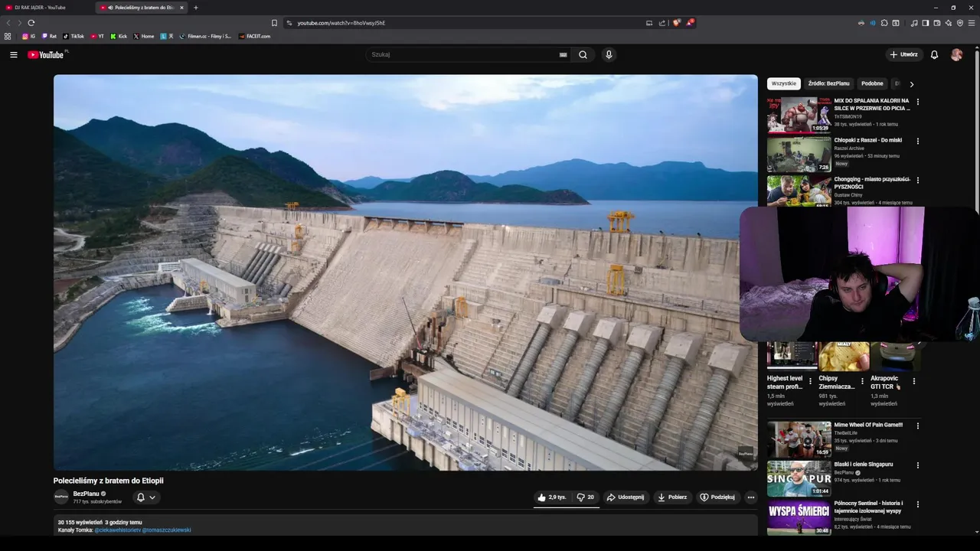Close the Polecieliśmy z bratem tab
The width and height of the screenshot is (980, 551).
(x=181, y=8)
